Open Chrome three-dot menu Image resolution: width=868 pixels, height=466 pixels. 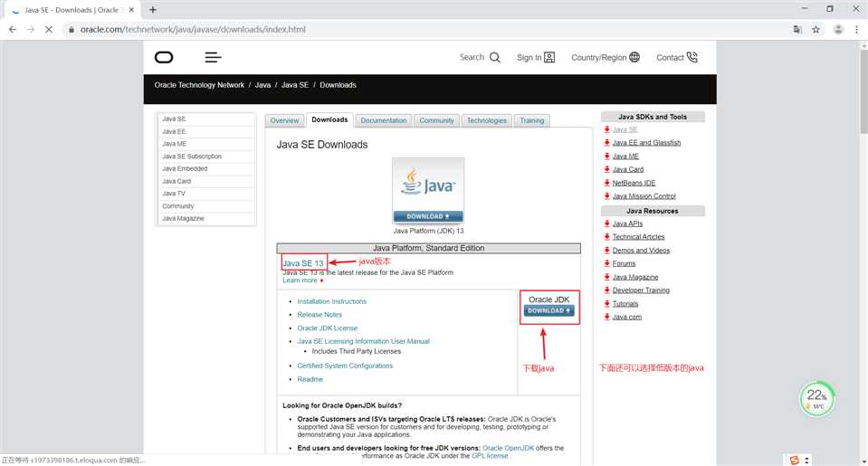coord(856,29)
